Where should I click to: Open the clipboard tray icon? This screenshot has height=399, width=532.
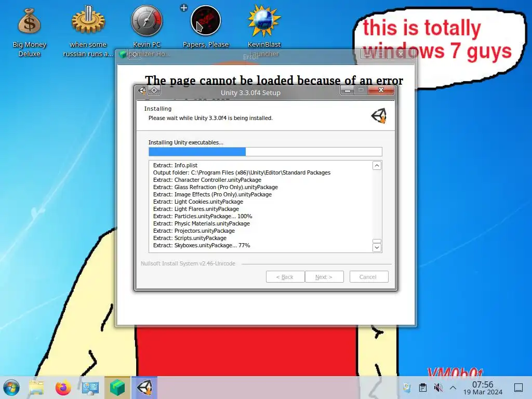pyautogui.click(x=423, y=388)
